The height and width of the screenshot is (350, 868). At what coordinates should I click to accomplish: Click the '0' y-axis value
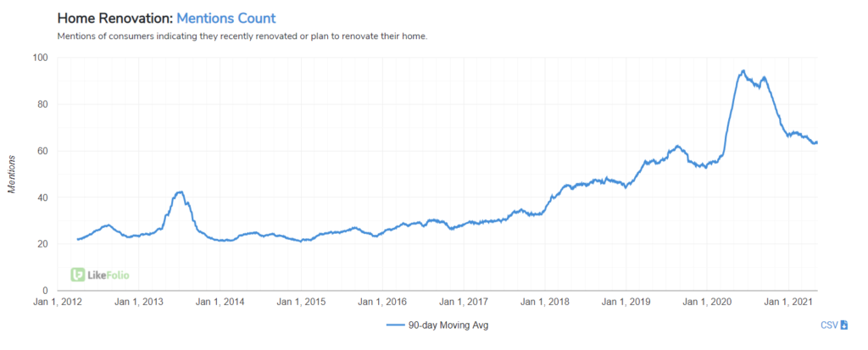[x=46, y=290]
